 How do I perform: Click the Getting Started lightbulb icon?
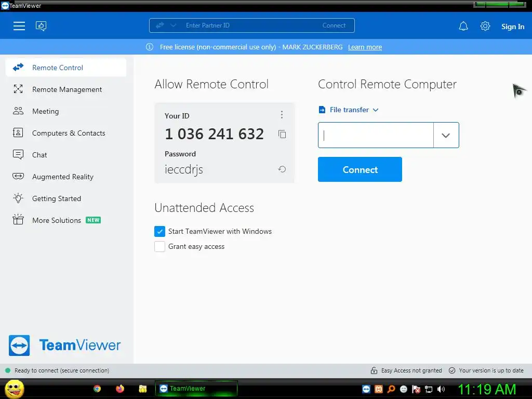pyautogui.click(x=18, y=198)
